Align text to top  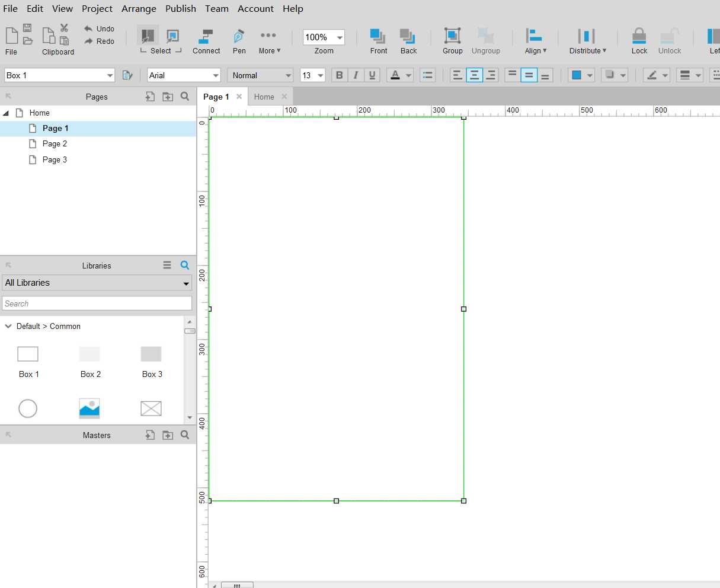[x=513, y=75]
